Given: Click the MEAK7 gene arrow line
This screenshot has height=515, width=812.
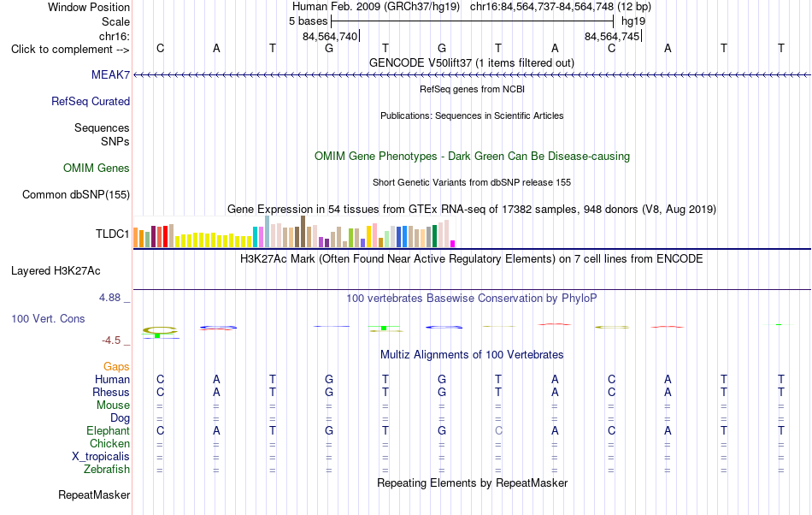Looking at the screenshot, I should (472, 75).
